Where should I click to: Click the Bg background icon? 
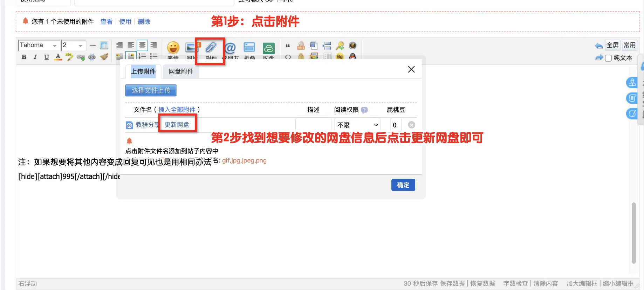point(340,56)
